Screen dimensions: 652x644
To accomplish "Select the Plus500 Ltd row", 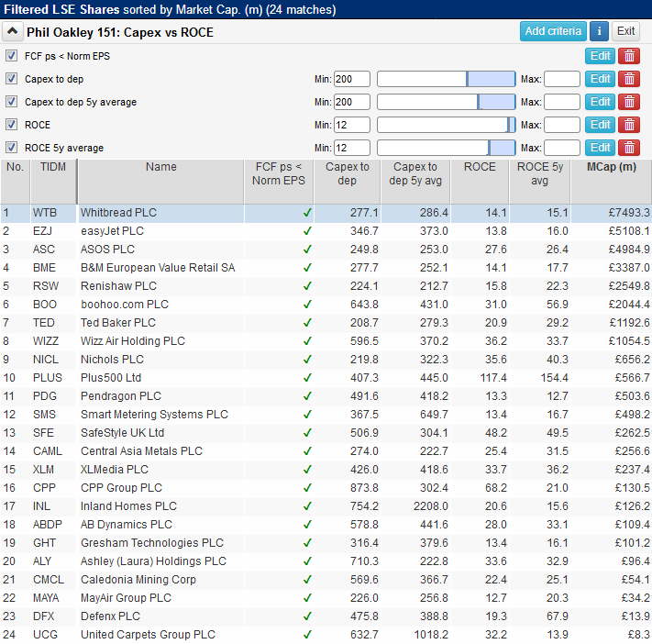I will tap(326, 377).
